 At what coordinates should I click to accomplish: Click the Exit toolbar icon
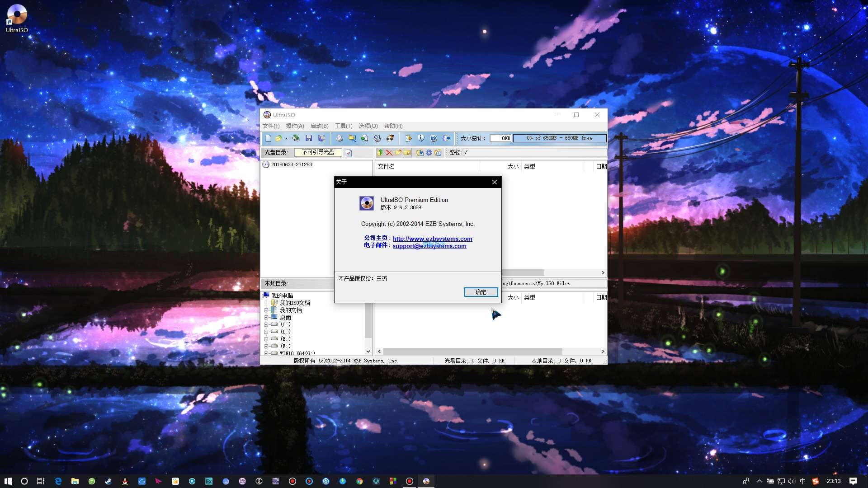[446, 138]
